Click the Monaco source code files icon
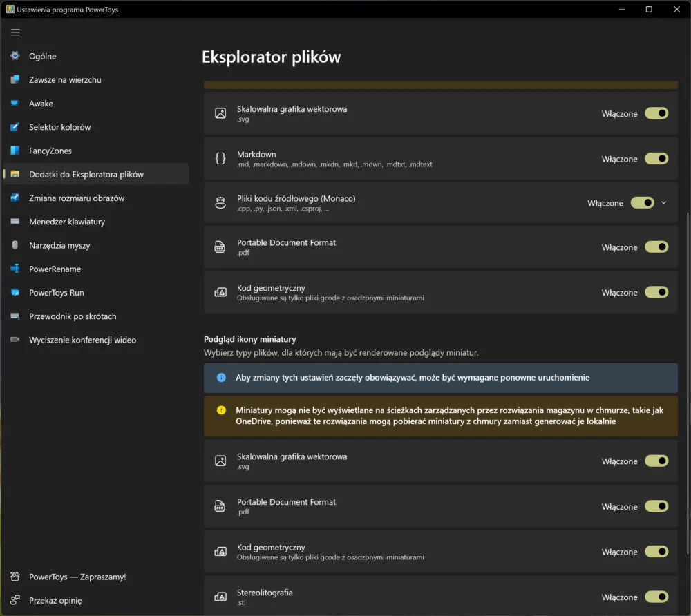 point(220,202)
